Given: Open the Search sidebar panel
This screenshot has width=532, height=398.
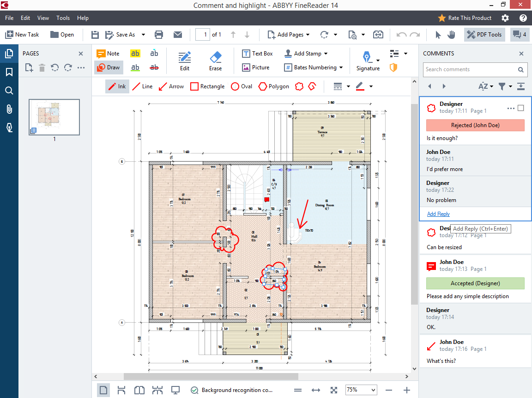Looking at the screenshot, I should tap(9, 90).
